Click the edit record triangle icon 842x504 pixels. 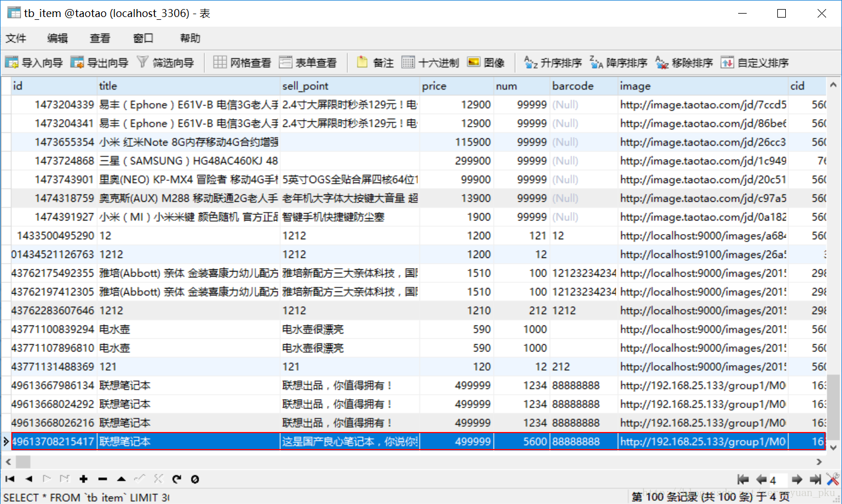point(121,479)
